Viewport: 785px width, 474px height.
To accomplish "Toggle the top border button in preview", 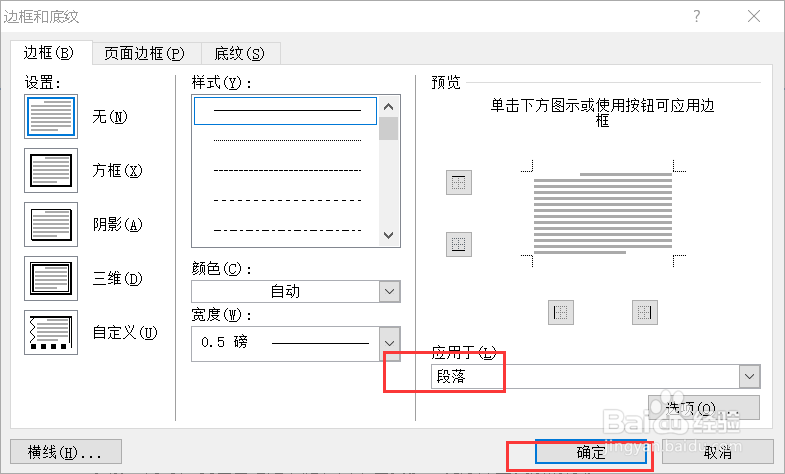I will click(x=459, y=182).
